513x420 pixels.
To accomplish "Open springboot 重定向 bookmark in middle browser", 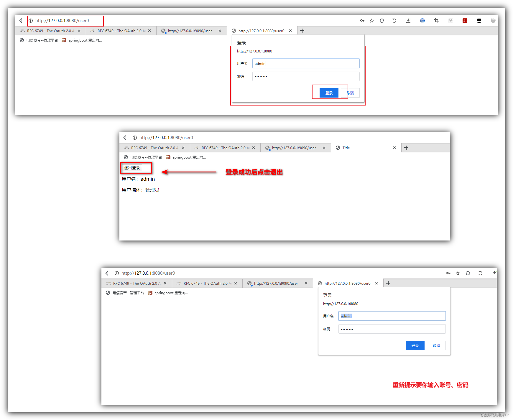I will (x=186, y=157).
